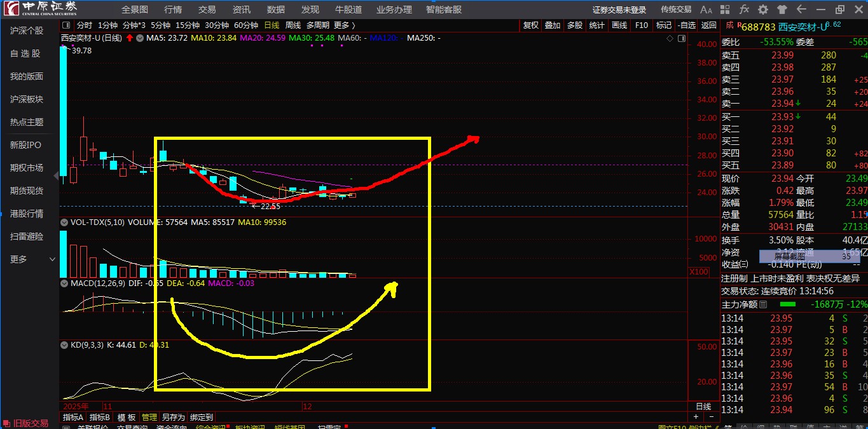Click the 返回 button
Screen dimensions: 868x429
click(708, 25)
